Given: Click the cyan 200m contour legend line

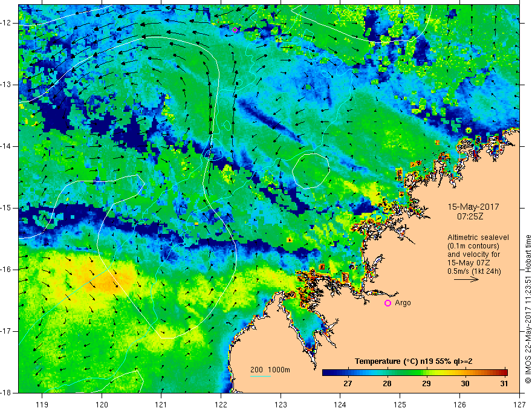Looking at the screenshot, I should point(261,376).
